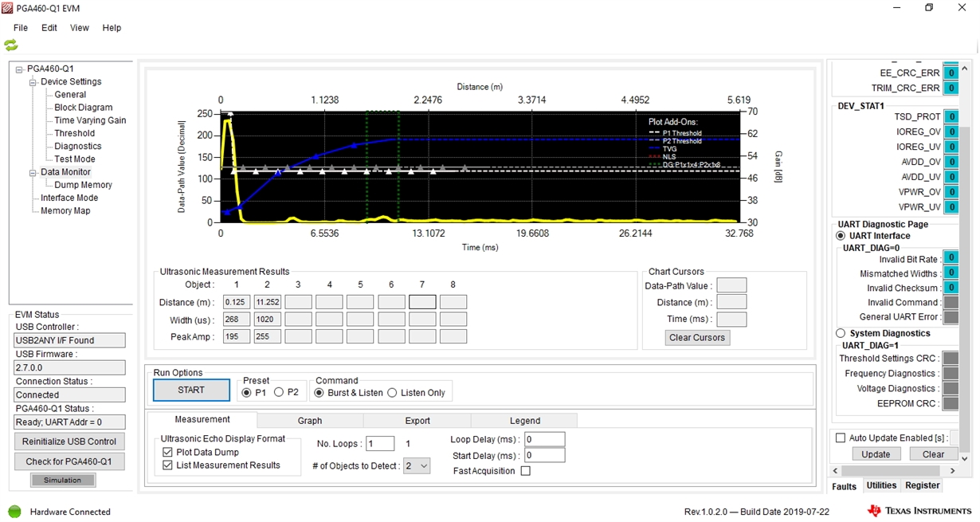980x522 pixels.
Task: Click the AVDD_UV status indicator
Action: pyautogui.click(x=951, y=177)
